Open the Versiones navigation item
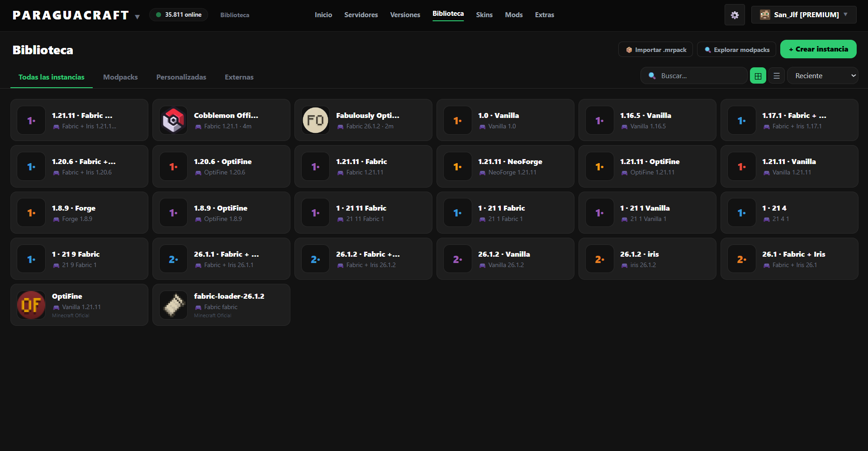Viewport: 868px width, 451px height. (x=405, y=15)
